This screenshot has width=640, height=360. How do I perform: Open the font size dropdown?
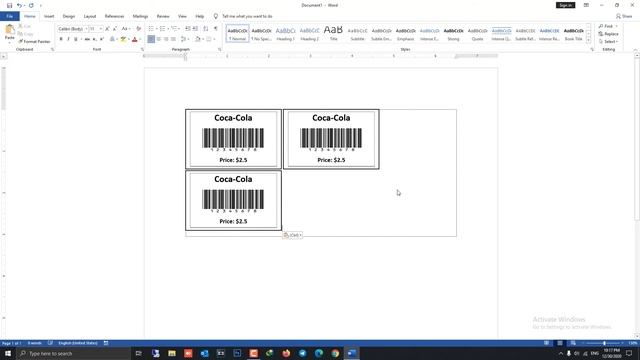(x=101, y=29)
